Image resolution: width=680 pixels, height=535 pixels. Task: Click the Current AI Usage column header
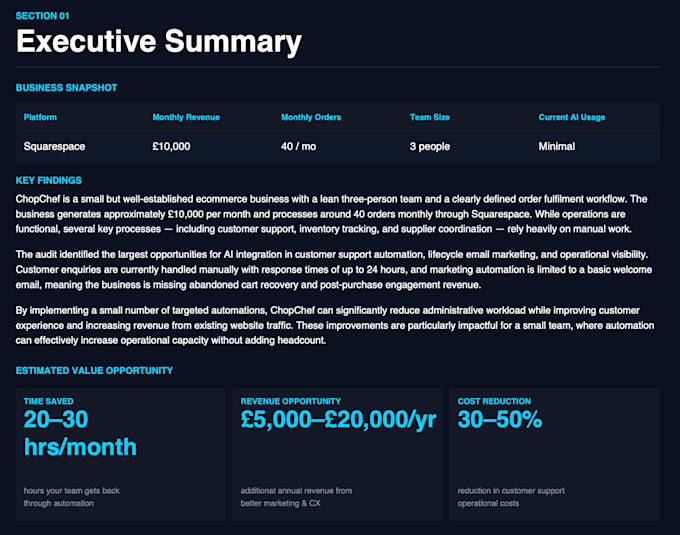[572, 117]
